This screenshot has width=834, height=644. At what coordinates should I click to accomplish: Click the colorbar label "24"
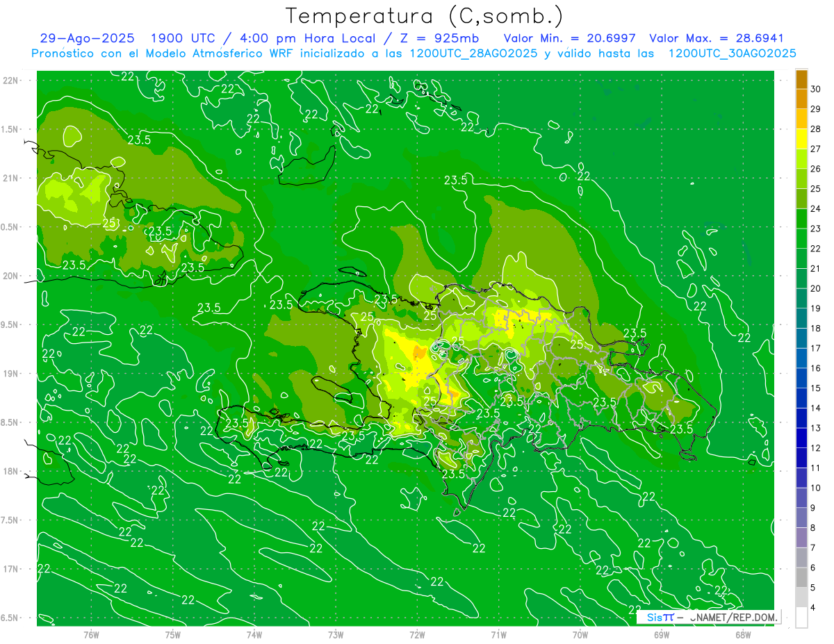click(x=816, y=209)
